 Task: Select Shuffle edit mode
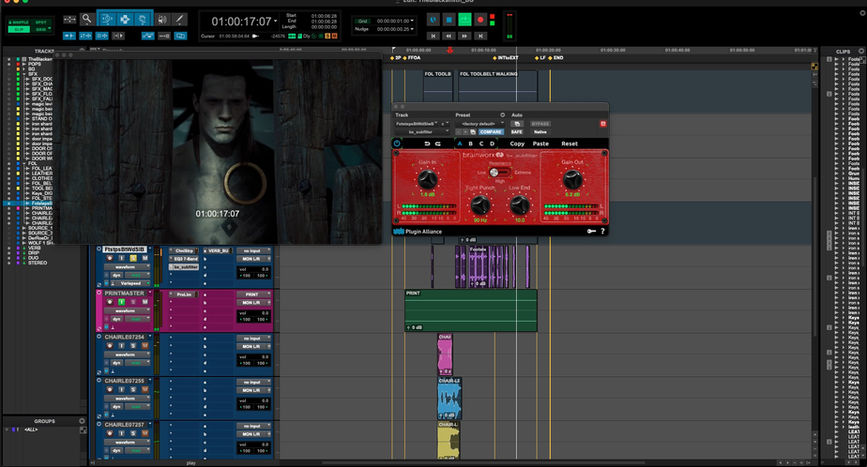(18, 22)
